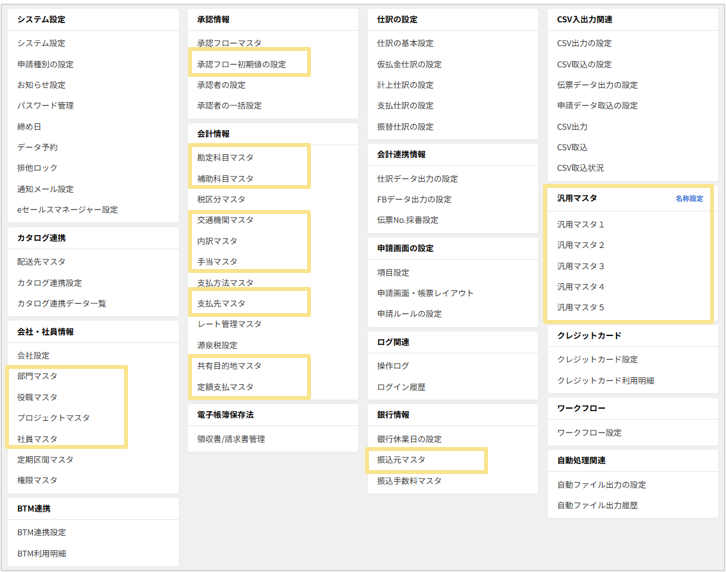Open 部門マスタ

tap(37, 376)
